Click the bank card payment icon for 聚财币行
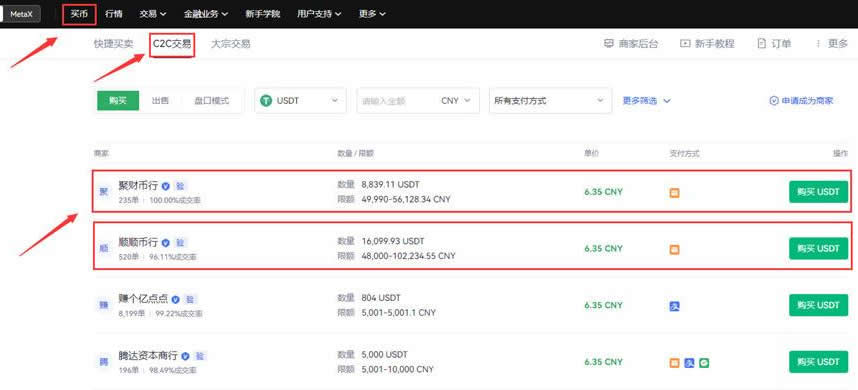The width and height of the screenshot is (858, 390). point(675,193)
